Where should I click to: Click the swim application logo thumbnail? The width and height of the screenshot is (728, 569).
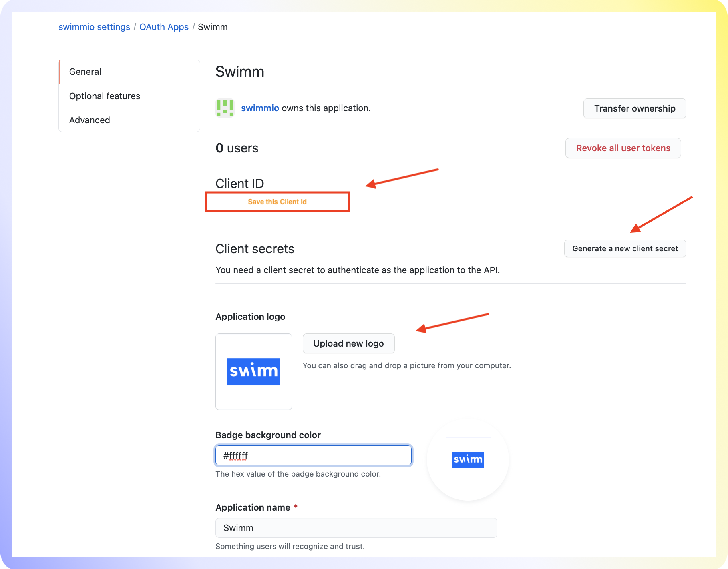coord(254,372)
